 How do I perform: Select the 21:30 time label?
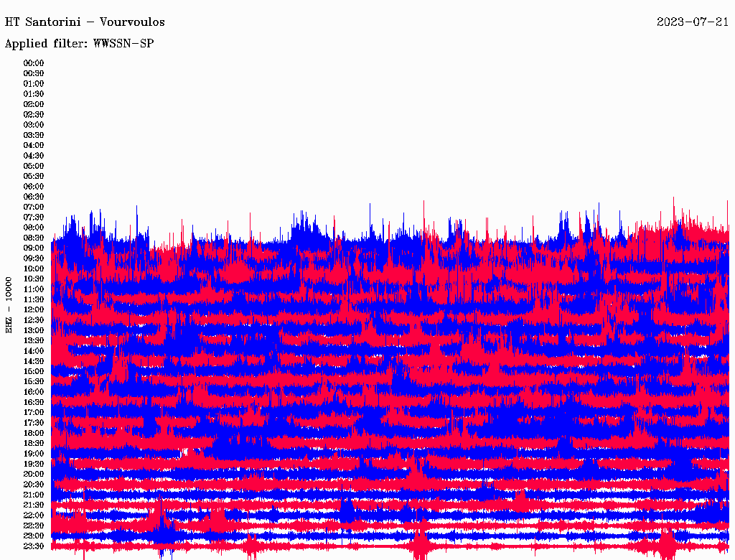[34, 505]
